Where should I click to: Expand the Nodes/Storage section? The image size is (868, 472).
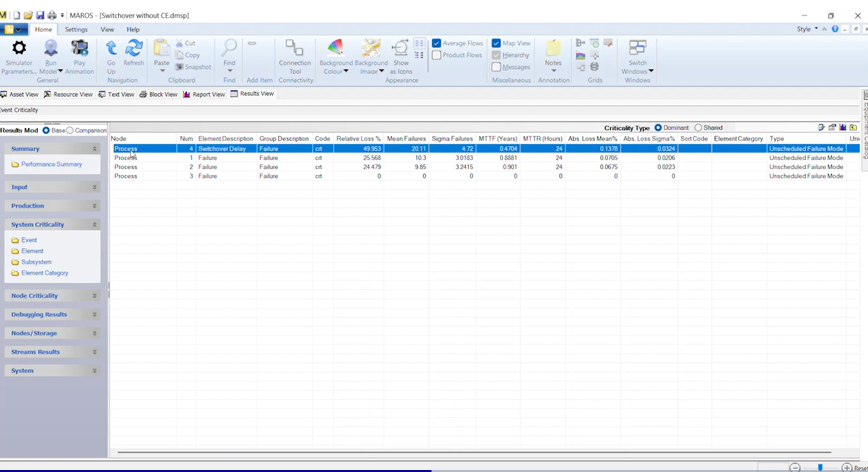point(95,333)
